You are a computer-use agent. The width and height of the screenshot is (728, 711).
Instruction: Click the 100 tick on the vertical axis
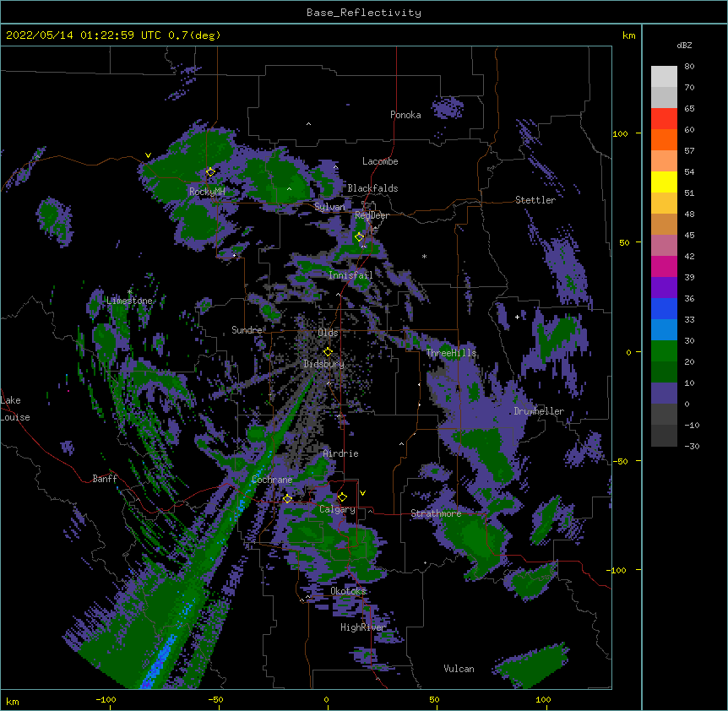620,133
